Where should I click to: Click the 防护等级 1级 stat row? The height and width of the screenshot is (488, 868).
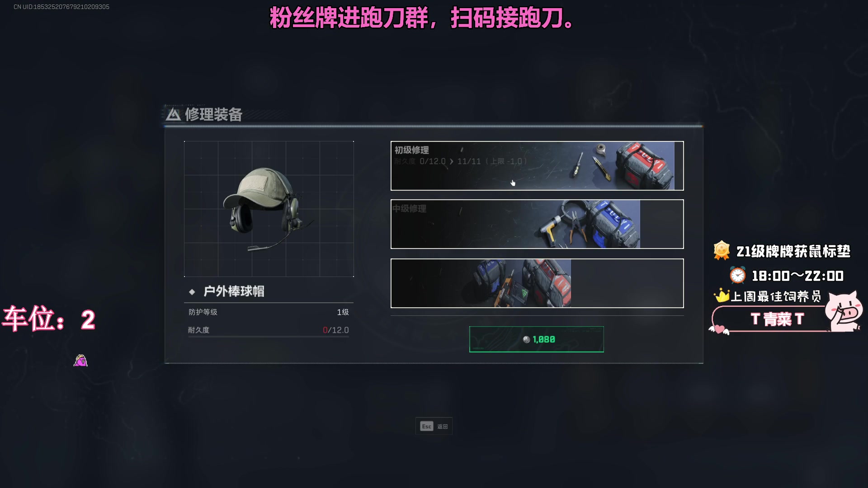pyautogui.click(x=269, y=312)
